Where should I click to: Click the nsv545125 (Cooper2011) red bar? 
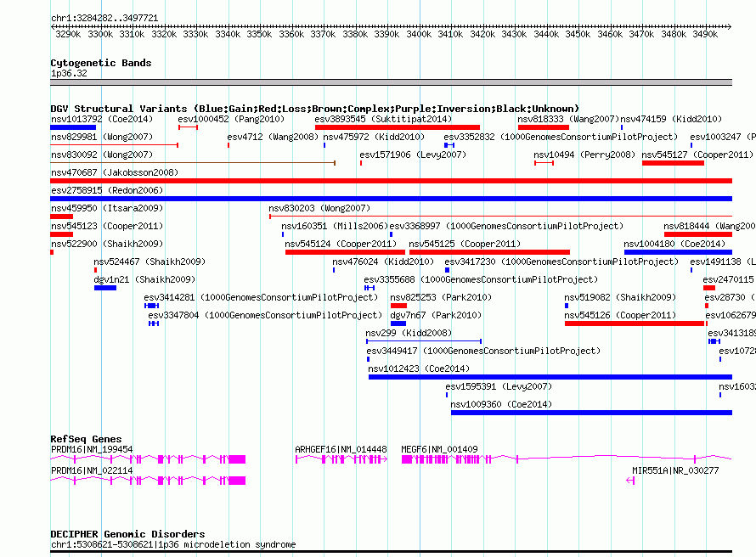coord(489,252)
